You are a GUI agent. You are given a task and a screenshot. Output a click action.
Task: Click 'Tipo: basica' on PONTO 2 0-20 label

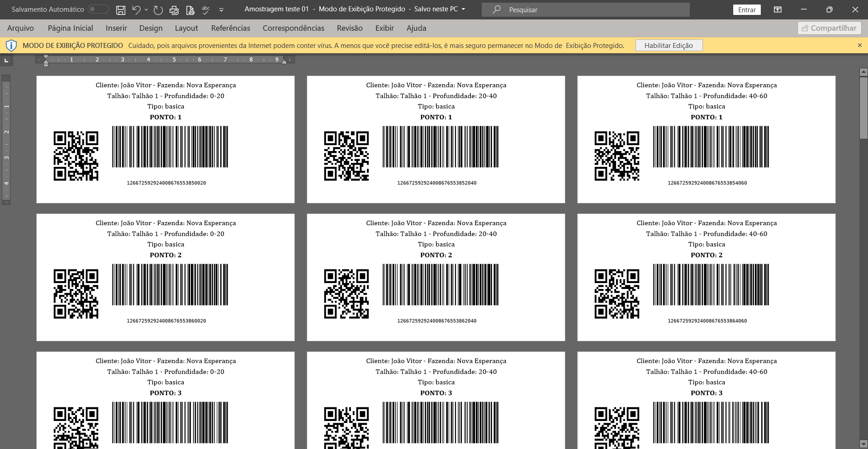pyautogui.click(x=166, y=244)
